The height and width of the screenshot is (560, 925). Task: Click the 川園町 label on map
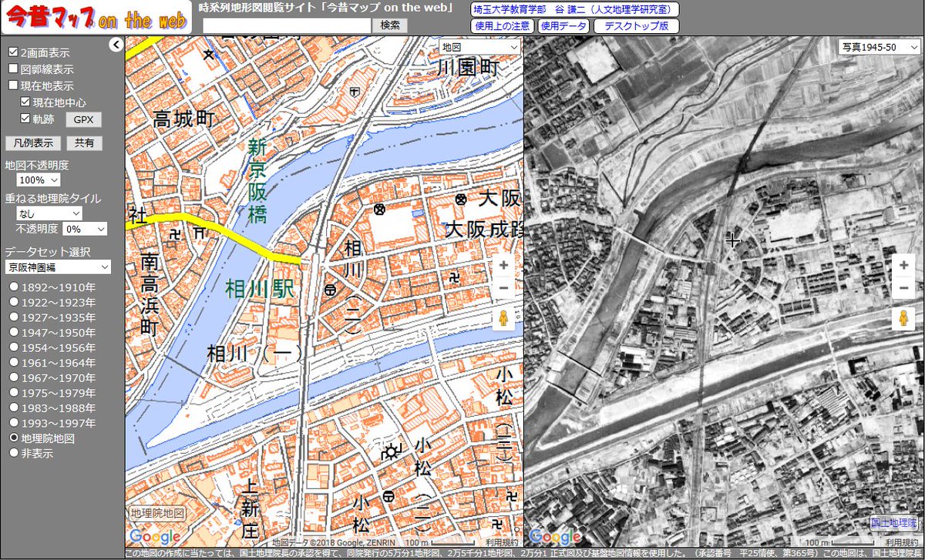coord(469,67)
